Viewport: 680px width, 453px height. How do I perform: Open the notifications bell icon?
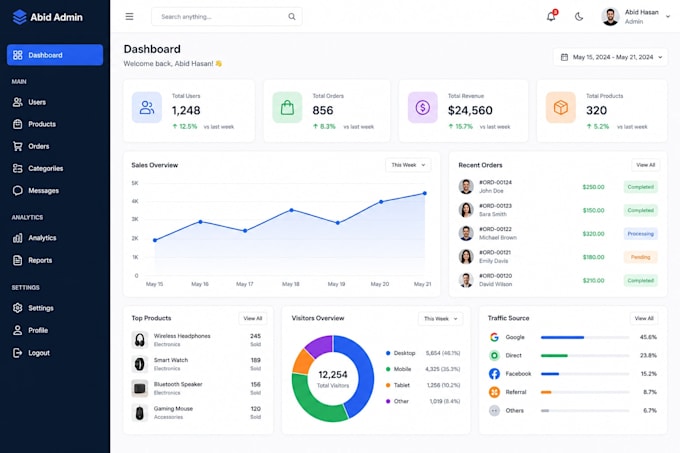(551, 16)
